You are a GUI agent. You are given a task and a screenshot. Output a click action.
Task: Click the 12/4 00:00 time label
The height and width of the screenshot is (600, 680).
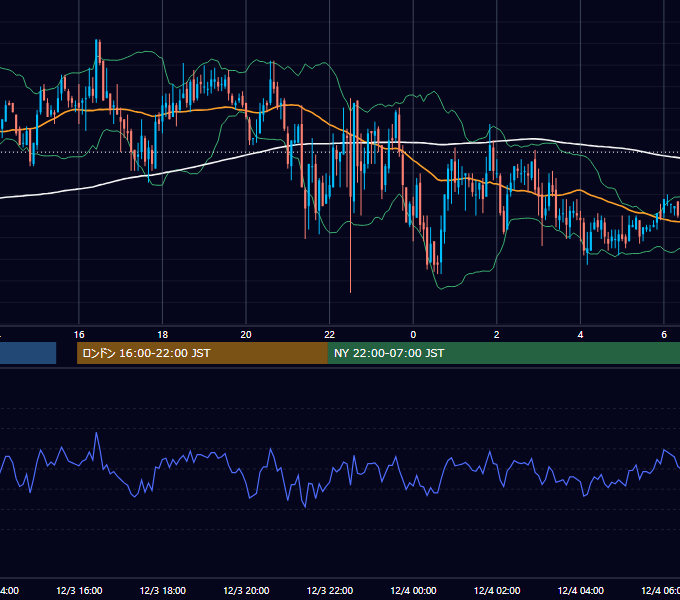coord(413,590)
